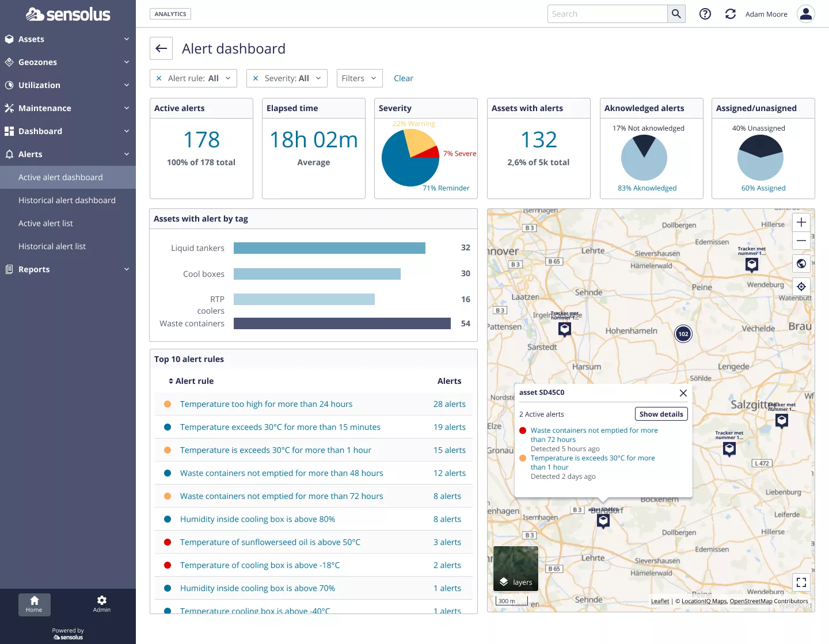The image size is (829, 644).
Task: Remove the Alert rule filter
Action: (x=159, y=78)
